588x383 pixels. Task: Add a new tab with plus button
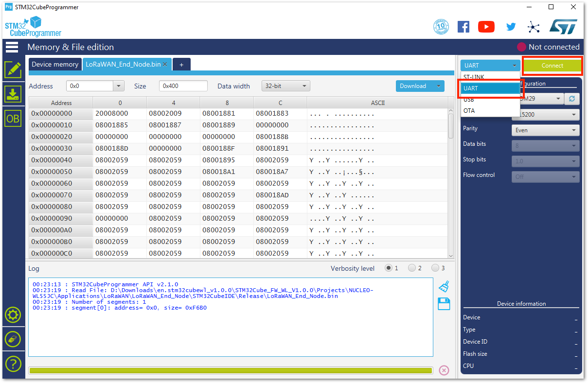pyautogui.click(x=181, y=64)
